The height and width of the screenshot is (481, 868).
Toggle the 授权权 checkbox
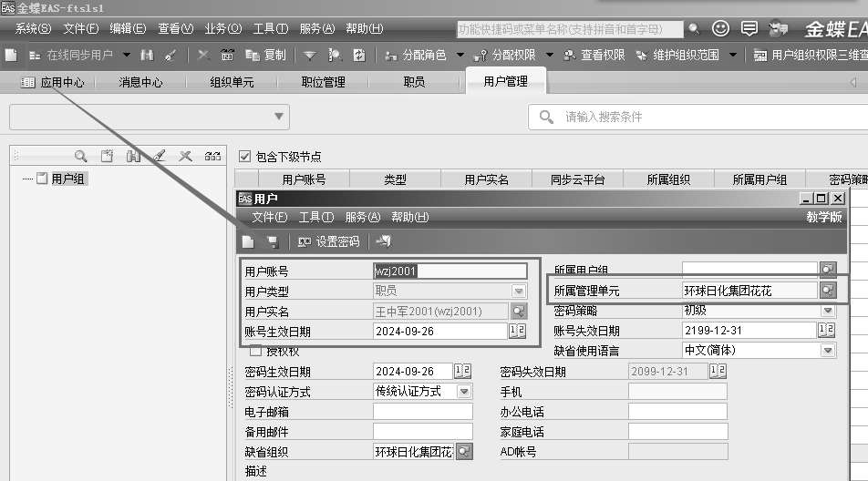(255, 351)
